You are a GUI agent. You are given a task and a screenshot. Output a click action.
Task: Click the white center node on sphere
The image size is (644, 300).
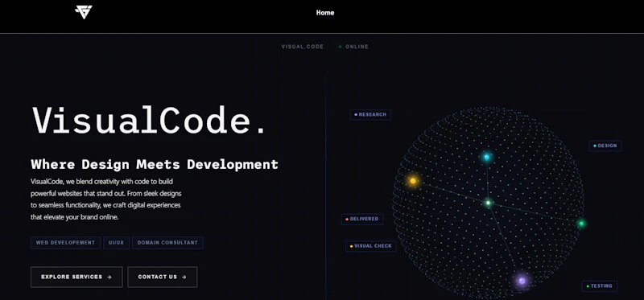point(489,203)
